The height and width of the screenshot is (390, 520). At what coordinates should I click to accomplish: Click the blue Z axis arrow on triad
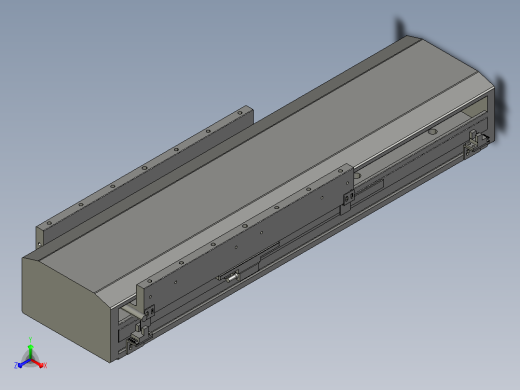tap(23, 363)
